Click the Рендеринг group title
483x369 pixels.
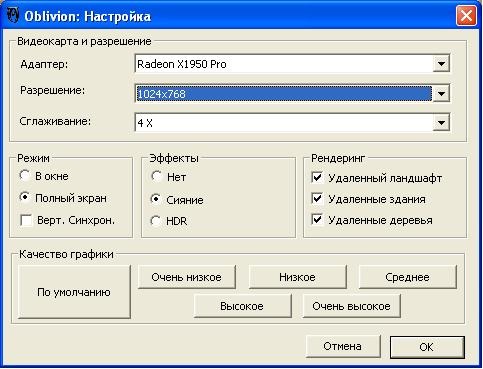pos(338,158)
